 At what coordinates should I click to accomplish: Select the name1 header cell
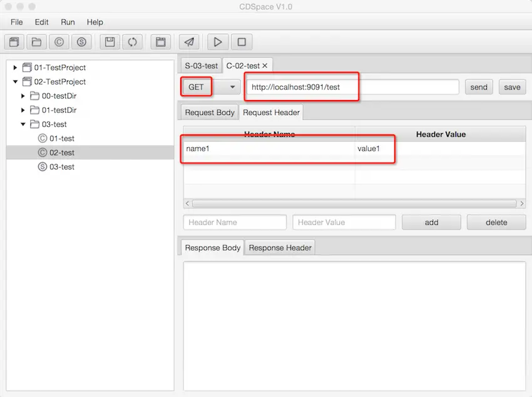coord(269,149)
